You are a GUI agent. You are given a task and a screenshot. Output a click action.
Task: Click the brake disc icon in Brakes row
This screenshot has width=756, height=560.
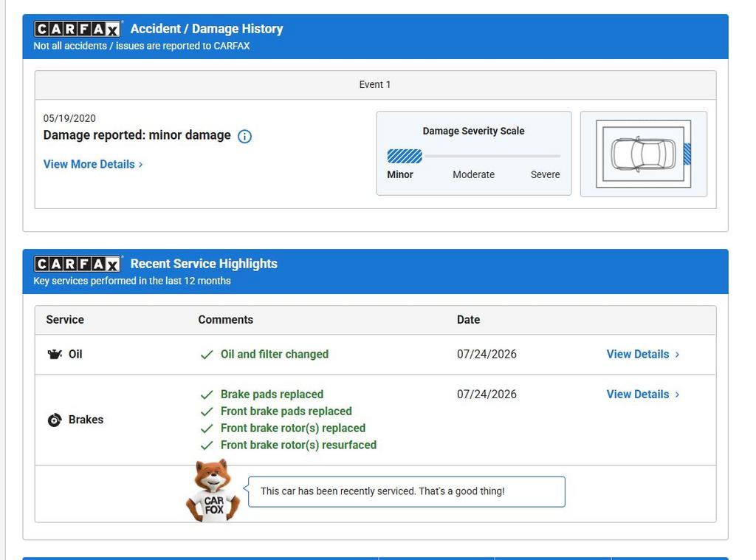pyautogui.click(x=55, y=420)
